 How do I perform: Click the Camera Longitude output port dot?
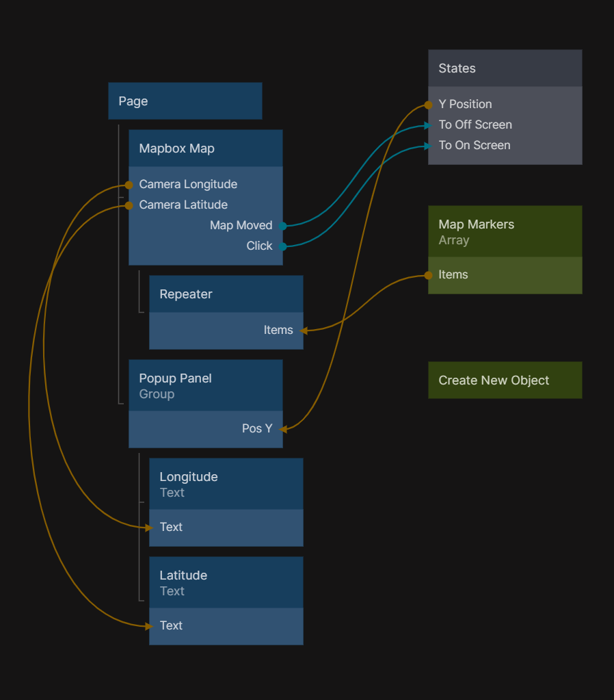(x=129, y=185)
